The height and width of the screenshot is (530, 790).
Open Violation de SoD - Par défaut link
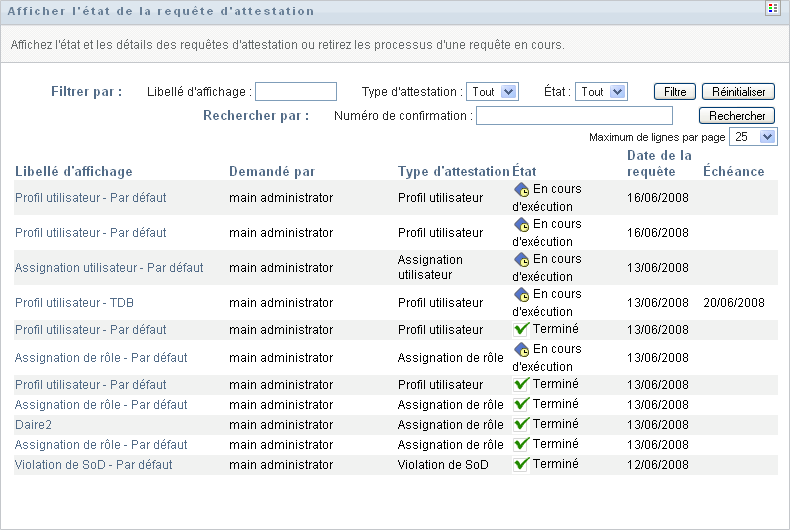click(93, 465)
